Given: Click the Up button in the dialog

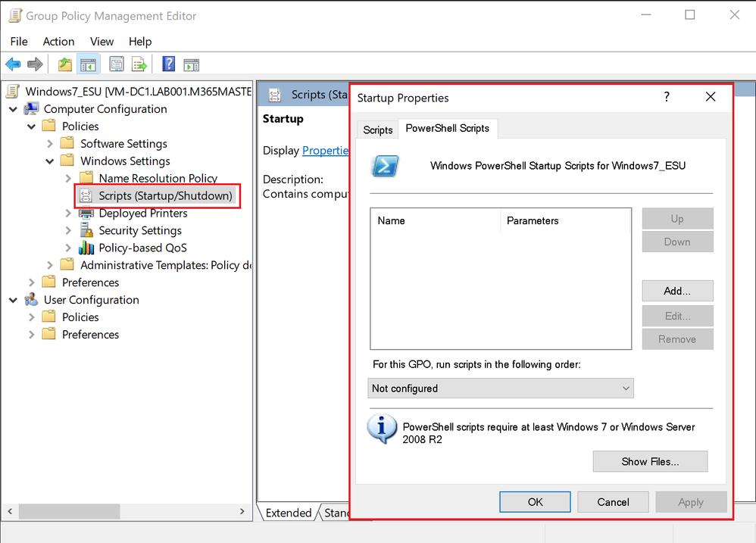Looking at the screenshot, I should tap(677, 219).
